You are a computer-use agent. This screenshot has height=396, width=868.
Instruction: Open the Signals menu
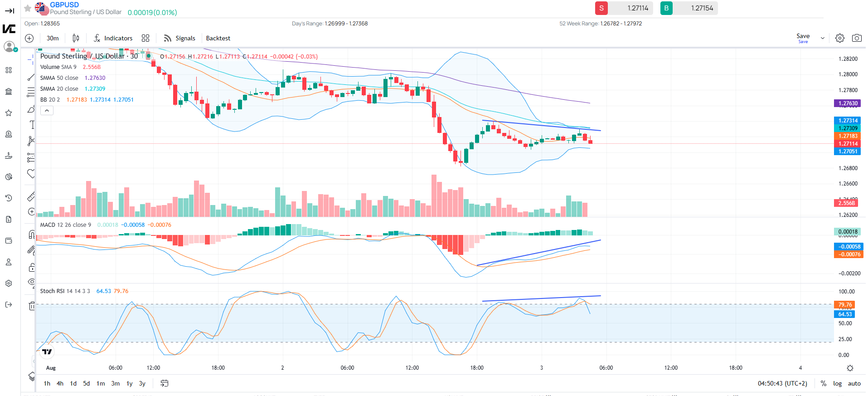[x=179, y=38]
